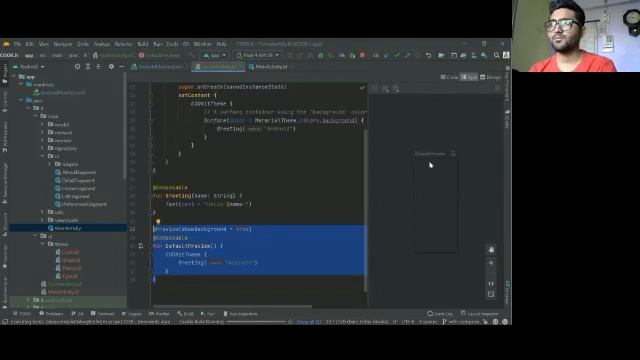Click the green Run app icon

click(290, 55)
